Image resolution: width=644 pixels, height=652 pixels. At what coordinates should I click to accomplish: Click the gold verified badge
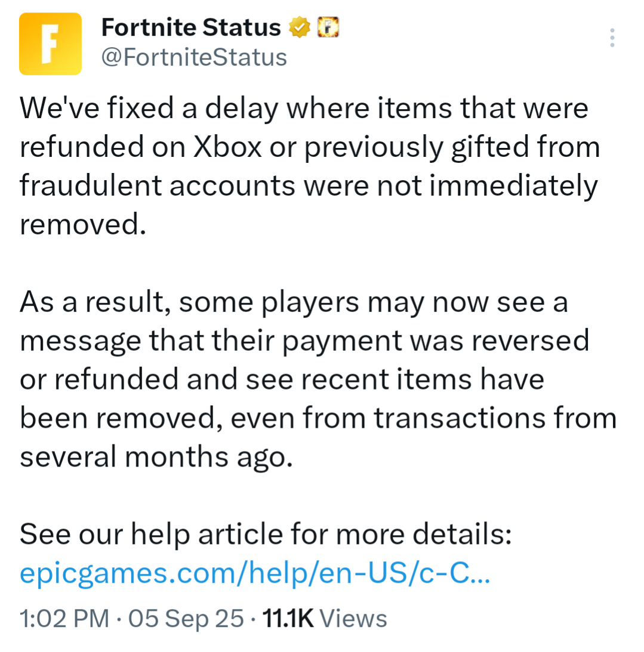tap(300, 27)
